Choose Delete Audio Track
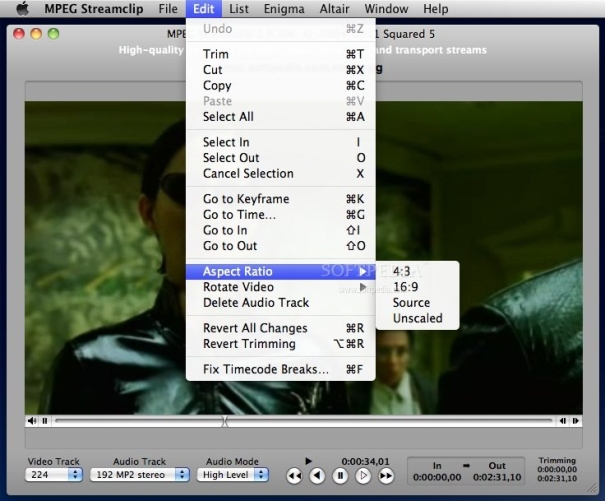This screenshot has height=501, width=605. (281, 303)
